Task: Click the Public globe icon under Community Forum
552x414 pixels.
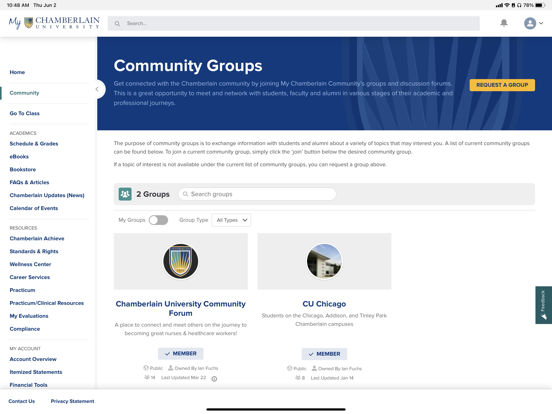Action: pos(146,368)
